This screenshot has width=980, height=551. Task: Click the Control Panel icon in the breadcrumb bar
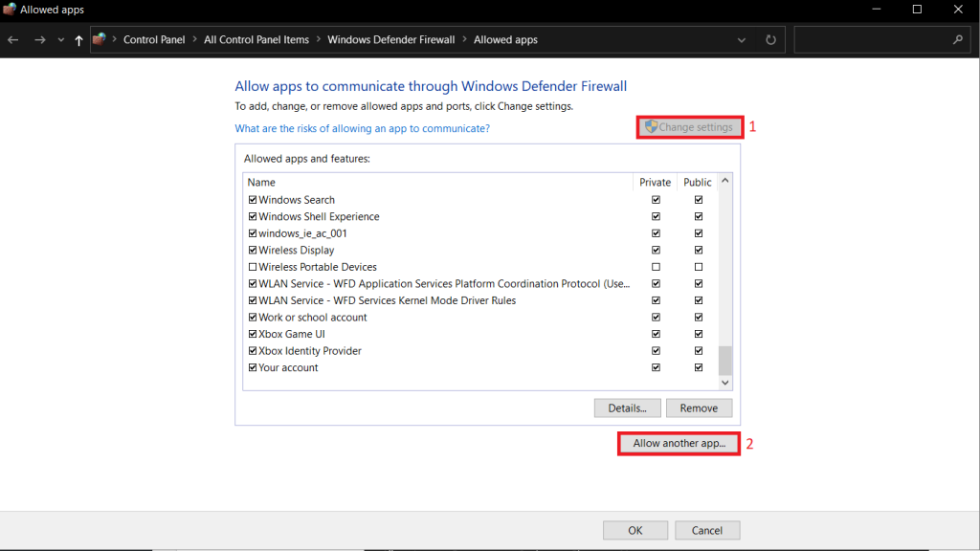point(100,39)
